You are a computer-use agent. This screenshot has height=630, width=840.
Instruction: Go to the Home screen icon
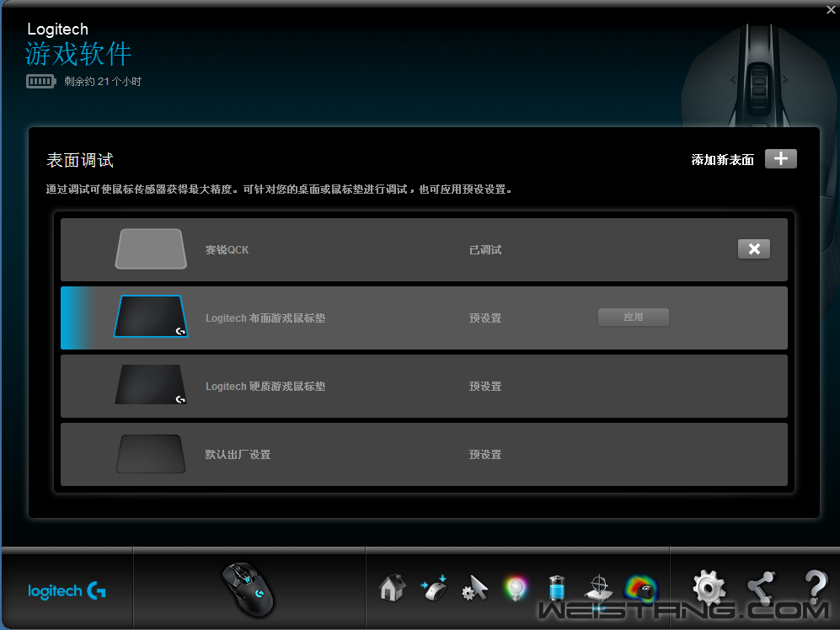pyautogui.click(x=392, y=588)
